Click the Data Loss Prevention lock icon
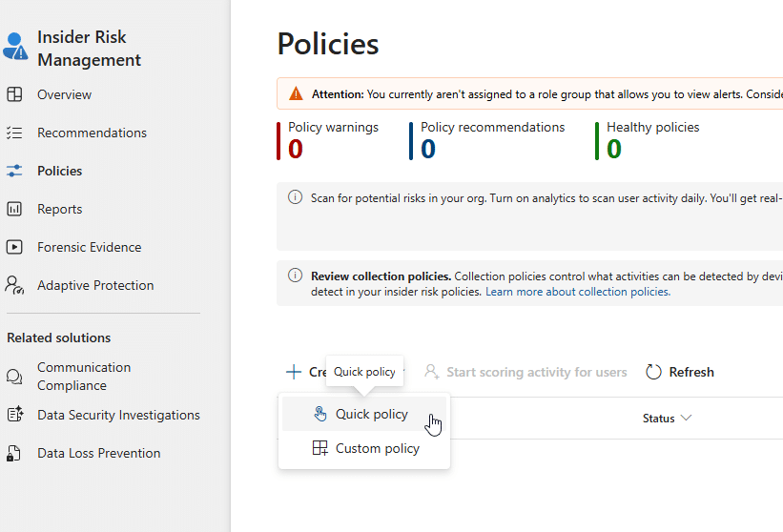The width and height of the screenshot is (783, 532). (14, 453)
